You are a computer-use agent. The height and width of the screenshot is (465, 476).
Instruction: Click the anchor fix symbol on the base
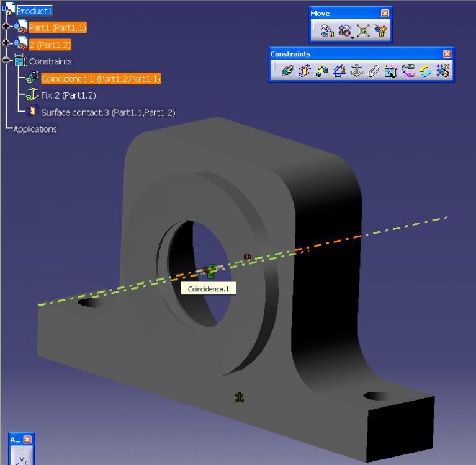coord(239,397)
